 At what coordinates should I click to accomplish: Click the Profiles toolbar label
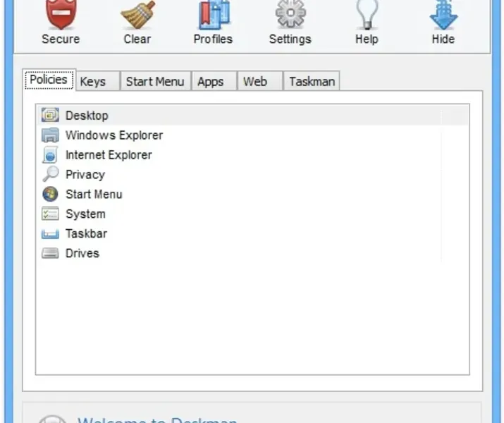pos(213,39)
